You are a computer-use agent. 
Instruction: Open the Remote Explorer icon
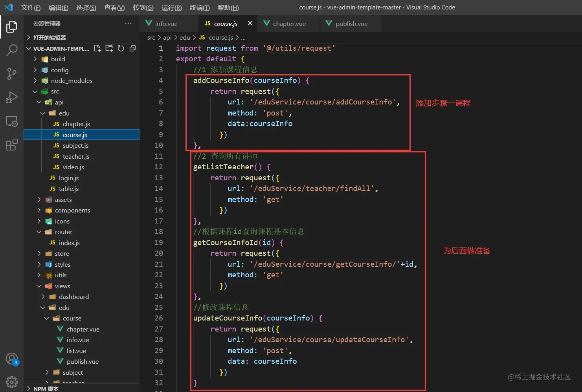coord(12,121)
